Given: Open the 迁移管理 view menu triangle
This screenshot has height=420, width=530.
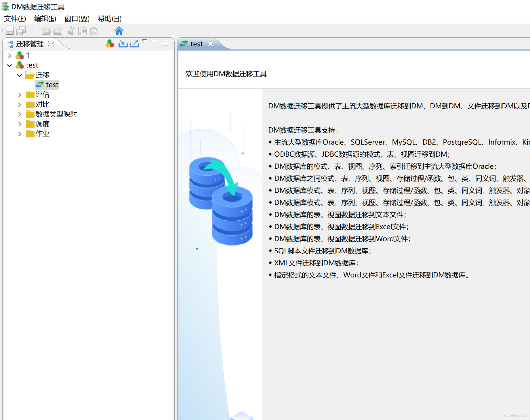Looking at the screenshot, I should click(x=145, y=41).
